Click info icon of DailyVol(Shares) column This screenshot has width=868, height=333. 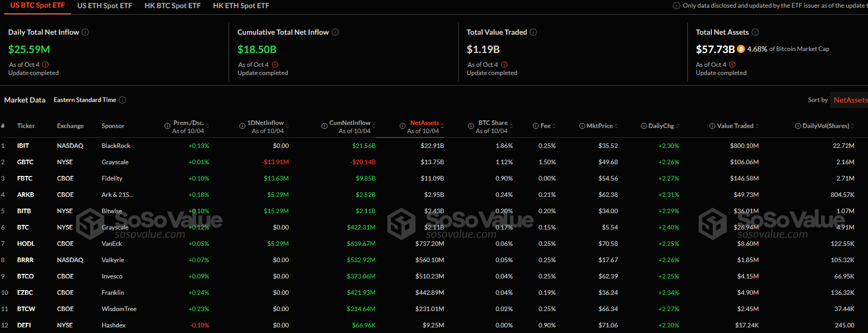(x=798, y=126)
